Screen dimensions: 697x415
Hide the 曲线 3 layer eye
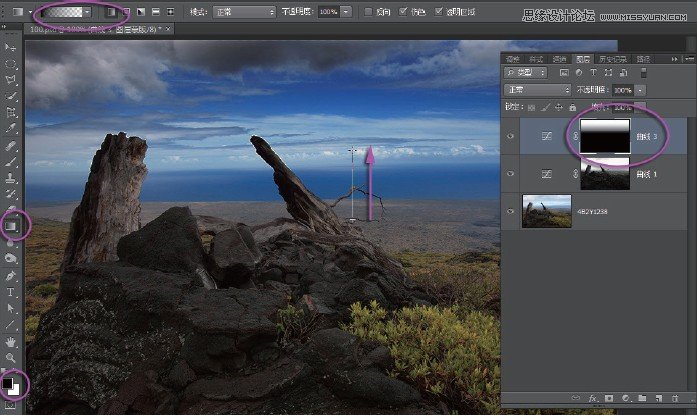(x=510, y=136)
